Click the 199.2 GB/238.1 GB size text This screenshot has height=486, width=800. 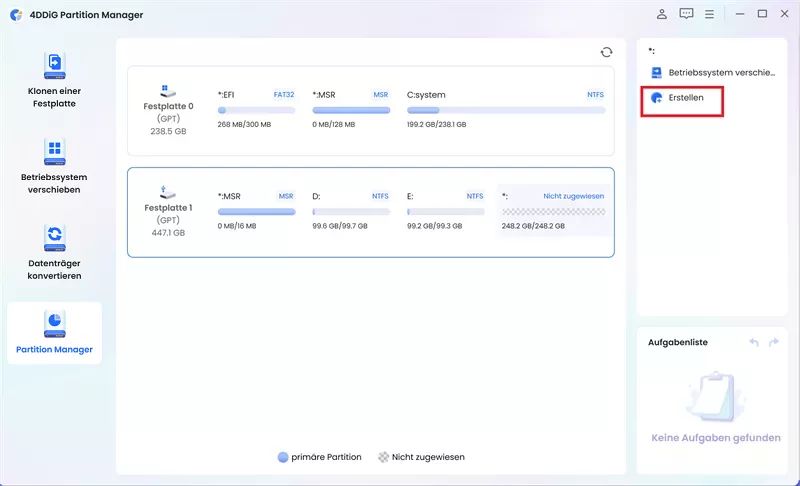coord(436,124)
